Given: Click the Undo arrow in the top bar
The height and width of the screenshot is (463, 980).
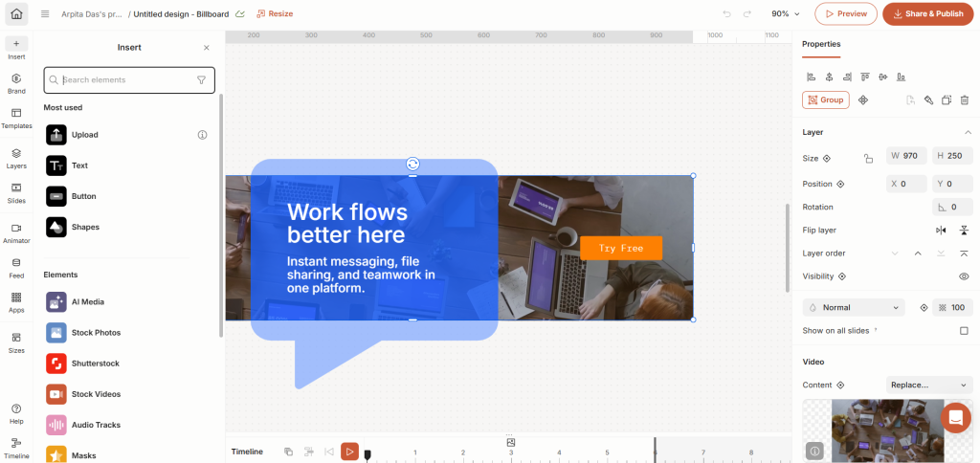Looking at the screenshot, I should point(726,14).
